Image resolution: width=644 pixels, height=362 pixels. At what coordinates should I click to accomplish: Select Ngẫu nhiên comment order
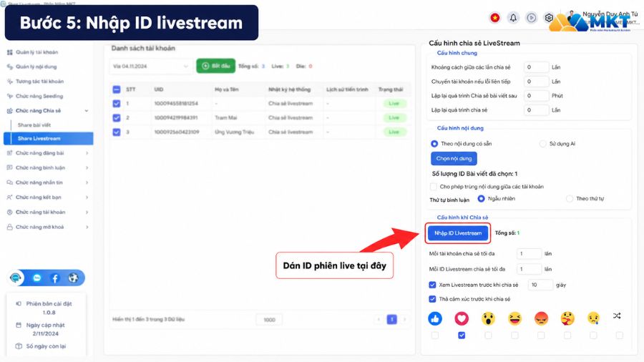(481, 199)
